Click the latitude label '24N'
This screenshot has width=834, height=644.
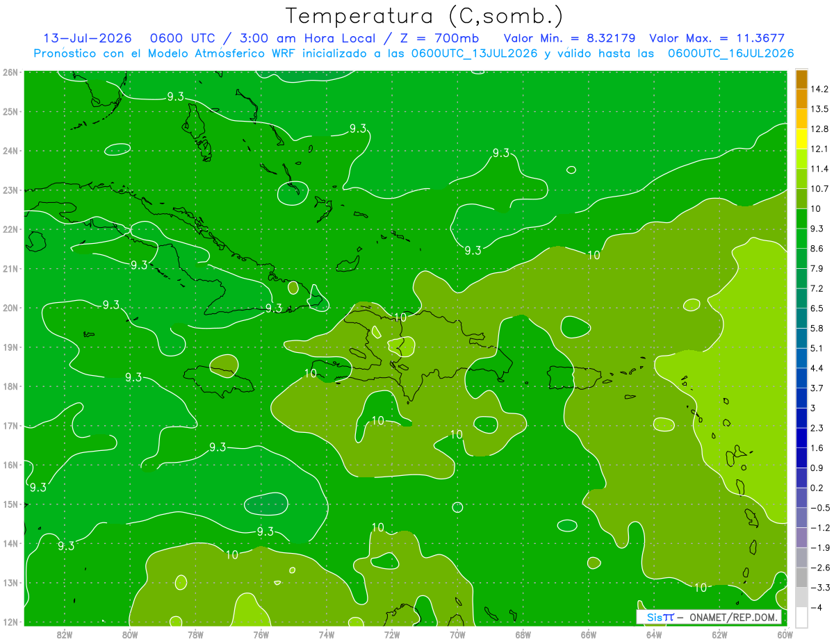10,151
